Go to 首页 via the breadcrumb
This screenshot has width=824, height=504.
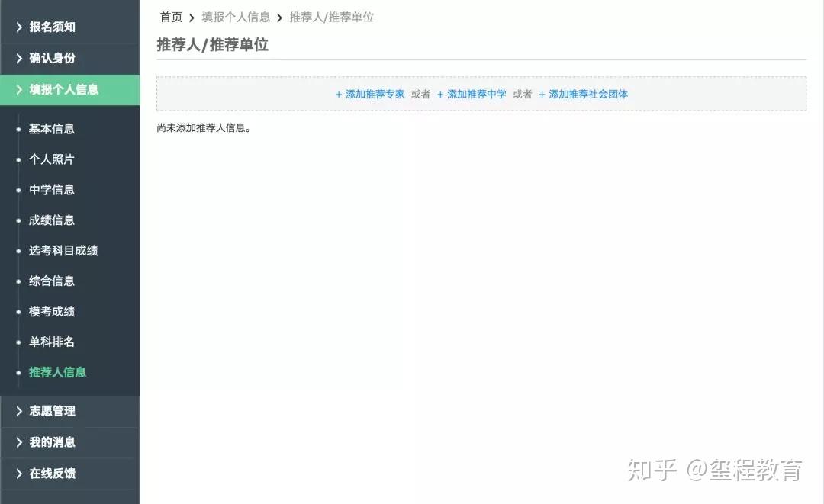click(x=171, y=18)
